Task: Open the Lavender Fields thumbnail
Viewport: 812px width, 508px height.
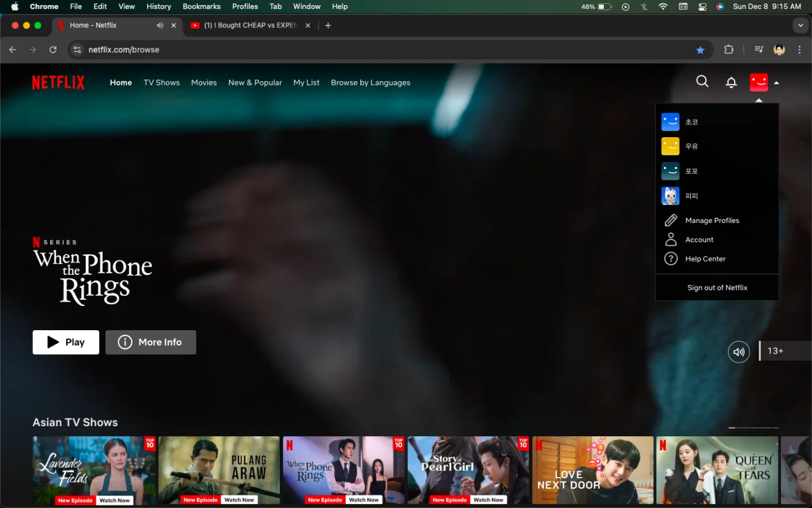Action: click(94, 471)
